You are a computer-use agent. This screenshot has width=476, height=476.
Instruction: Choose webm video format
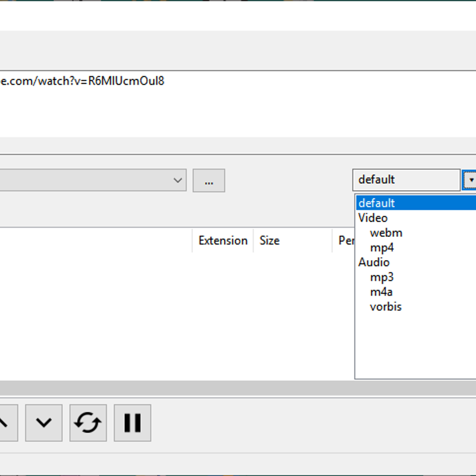pos(386,233)
